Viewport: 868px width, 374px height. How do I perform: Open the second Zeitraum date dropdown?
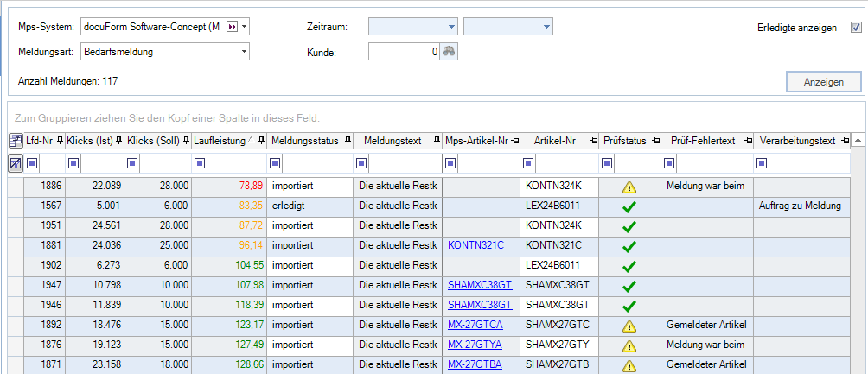tap(546, 28)
